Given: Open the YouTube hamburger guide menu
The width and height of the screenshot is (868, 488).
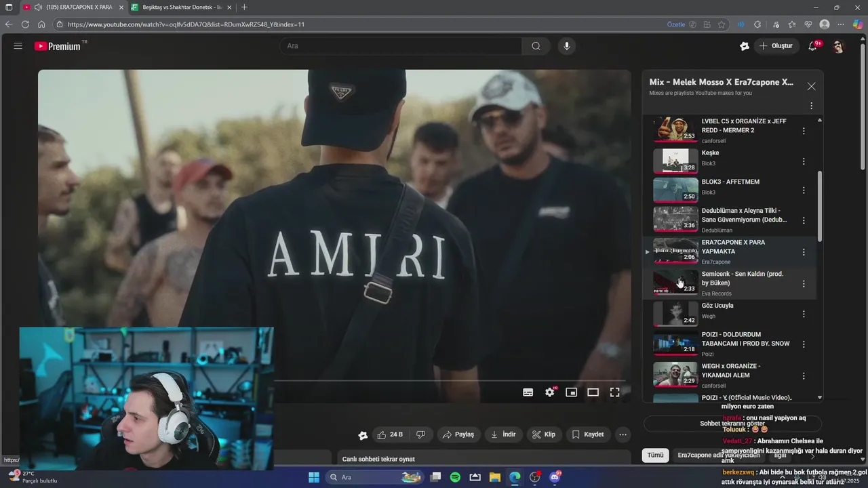Looking at the screenshot, I should pyautogui.click(x=18, y=46).
